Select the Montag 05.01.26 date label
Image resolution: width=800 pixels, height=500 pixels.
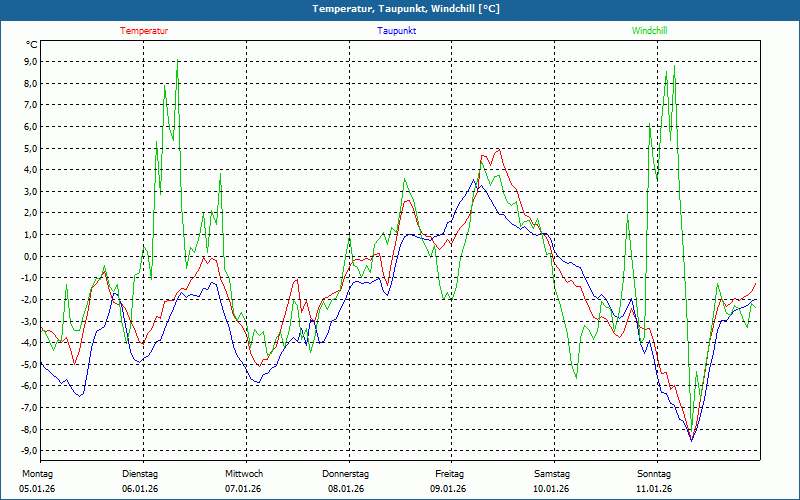click(x=36, y=481)
